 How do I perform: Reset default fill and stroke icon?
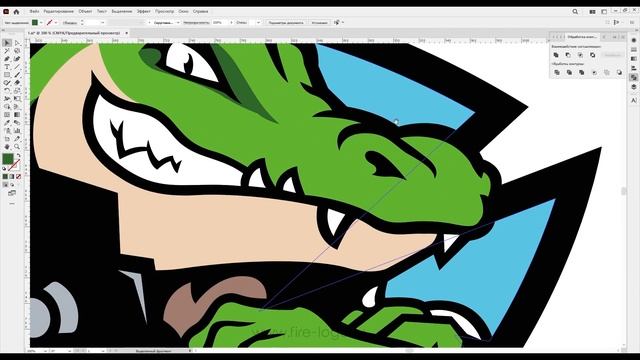click(x=4, y=168)
